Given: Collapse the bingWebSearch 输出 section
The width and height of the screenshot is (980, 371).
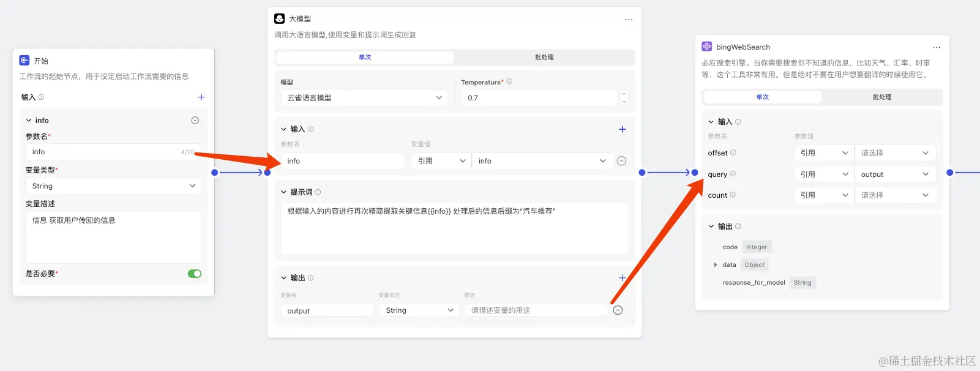Looking at the screenshot, I should coord(711,227).
